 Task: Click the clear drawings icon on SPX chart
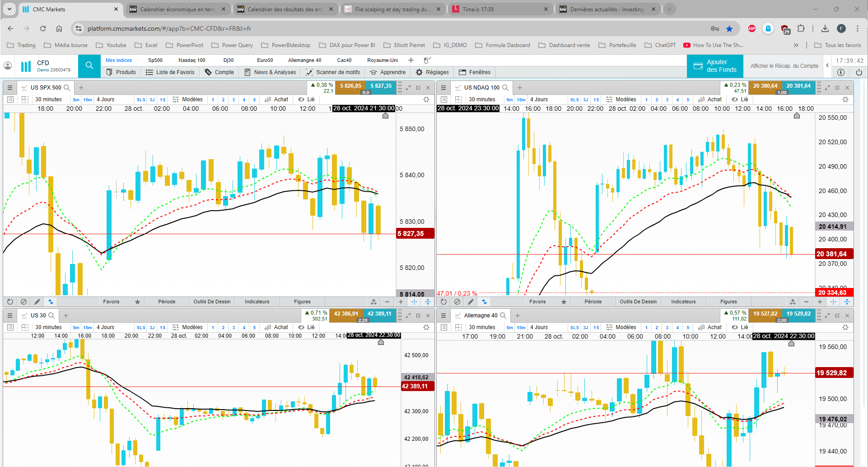coord(23,302)
